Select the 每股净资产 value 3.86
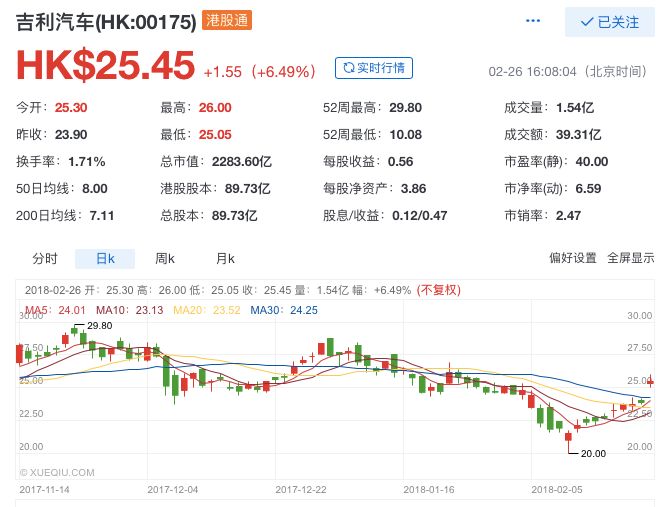This screenshot has width=671, height=507. tap(413, 188)
